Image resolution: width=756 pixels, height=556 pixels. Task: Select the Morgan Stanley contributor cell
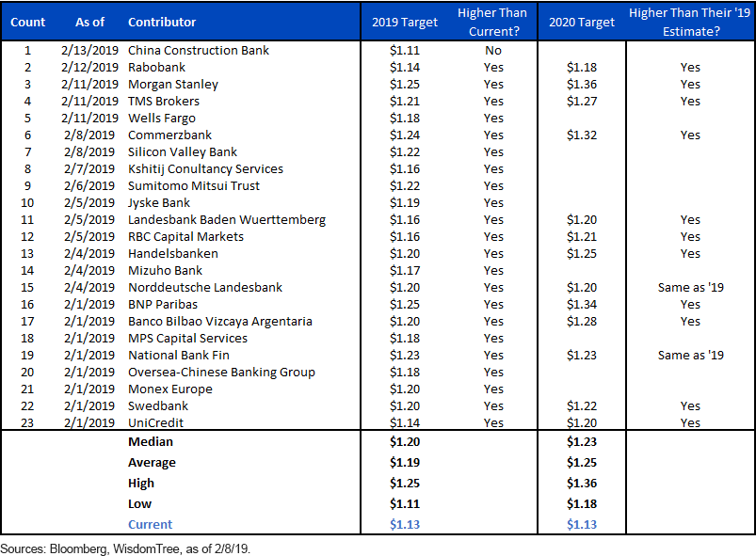pos(173,85)
